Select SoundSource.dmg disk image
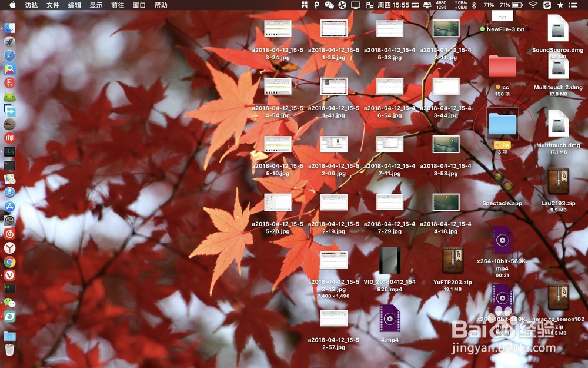The height and width of the screenshot is (368, 588). pyautogui.click(x=558, y=28)
